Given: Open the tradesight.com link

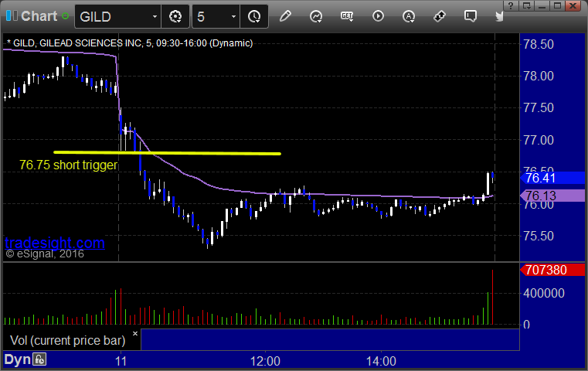Looking at the screenshot, I should (55, 243).
